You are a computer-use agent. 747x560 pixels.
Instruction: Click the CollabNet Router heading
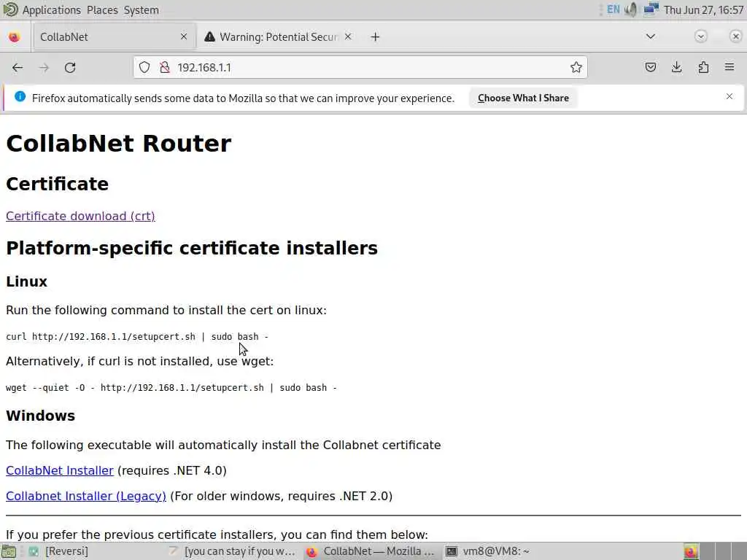pyautogui.click(x=119, y=144)
